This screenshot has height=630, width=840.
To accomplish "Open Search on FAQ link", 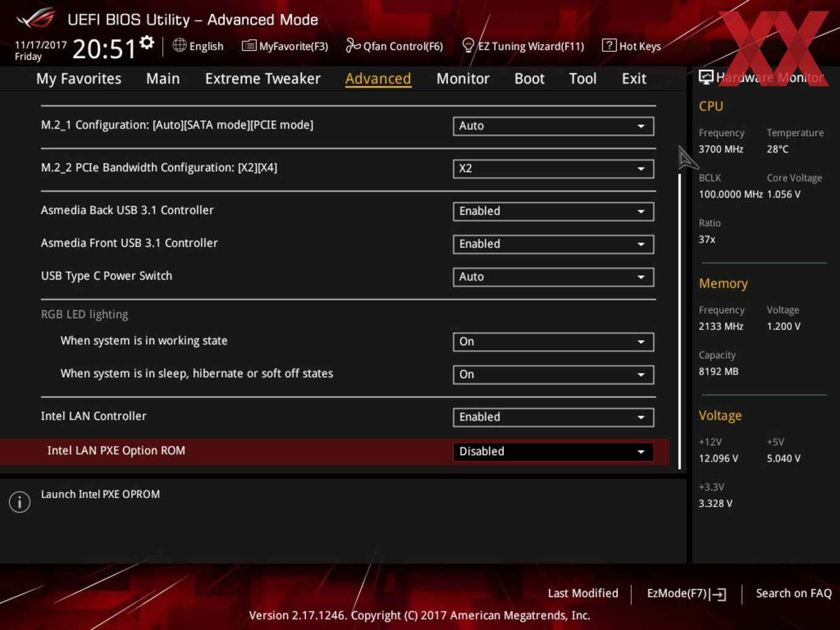I will pos(794,593).
